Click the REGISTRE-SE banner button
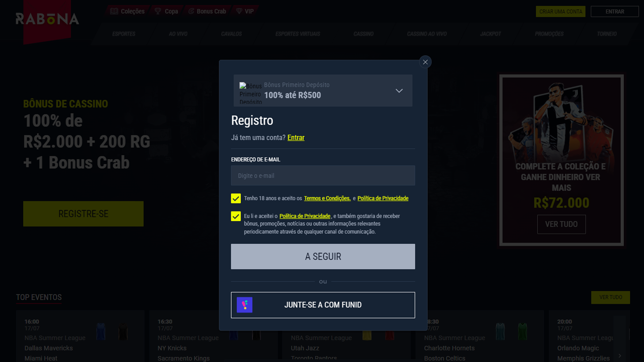The width and height of the screenshot is (644, 362). (83, 214)
